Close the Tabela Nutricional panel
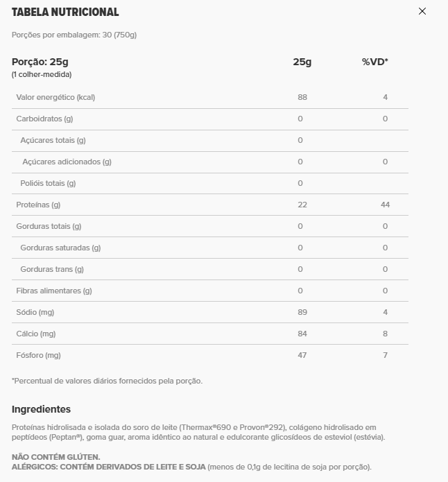 point(422,11)
